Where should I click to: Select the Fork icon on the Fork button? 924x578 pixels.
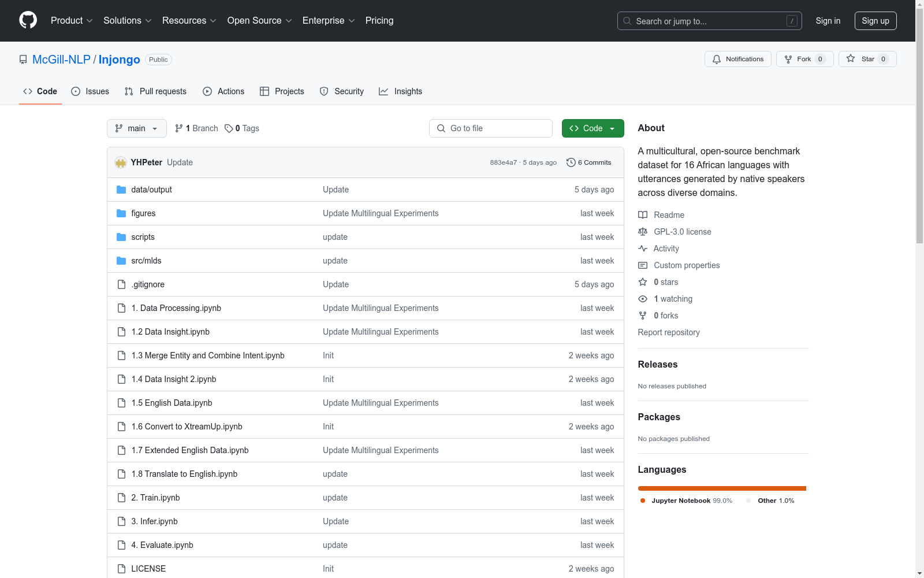click(788, 59)
